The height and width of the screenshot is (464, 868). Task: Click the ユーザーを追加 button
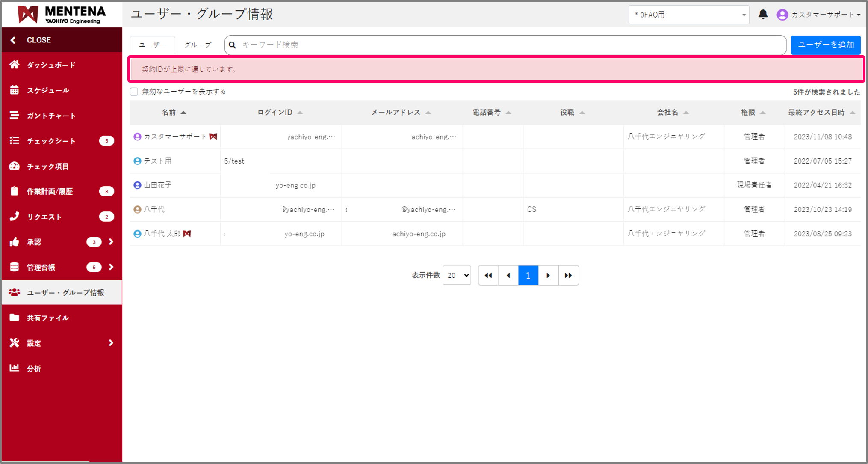(x=825, y=45)
